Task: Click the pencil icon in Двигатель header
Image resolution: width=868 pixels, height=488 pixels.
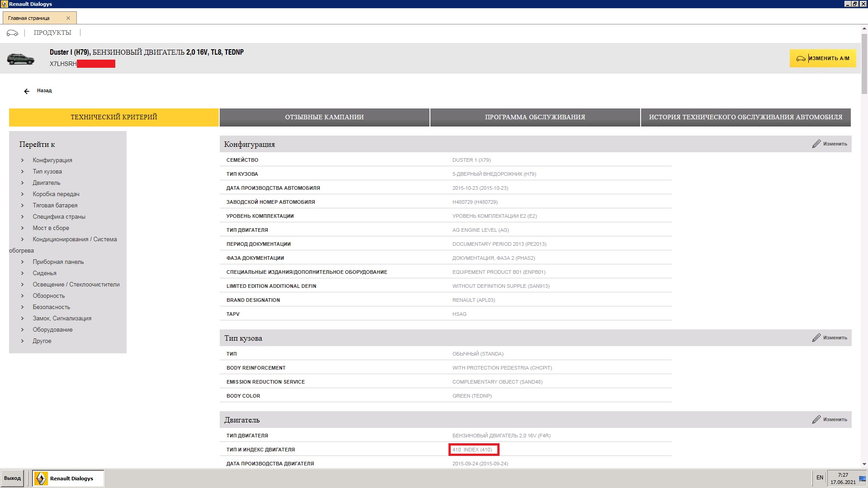Action: point(816,419)
